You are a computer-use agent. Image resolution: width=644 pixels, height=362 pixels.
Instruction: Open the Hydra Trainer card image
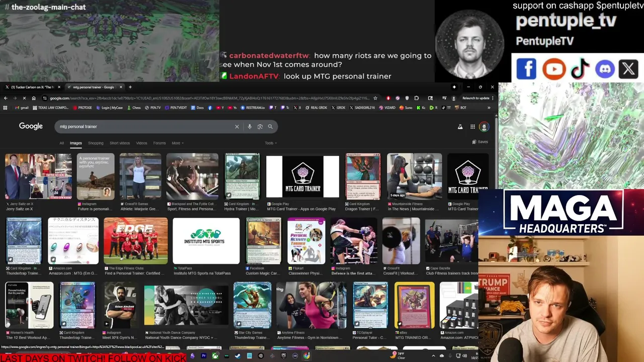(242, 176)
